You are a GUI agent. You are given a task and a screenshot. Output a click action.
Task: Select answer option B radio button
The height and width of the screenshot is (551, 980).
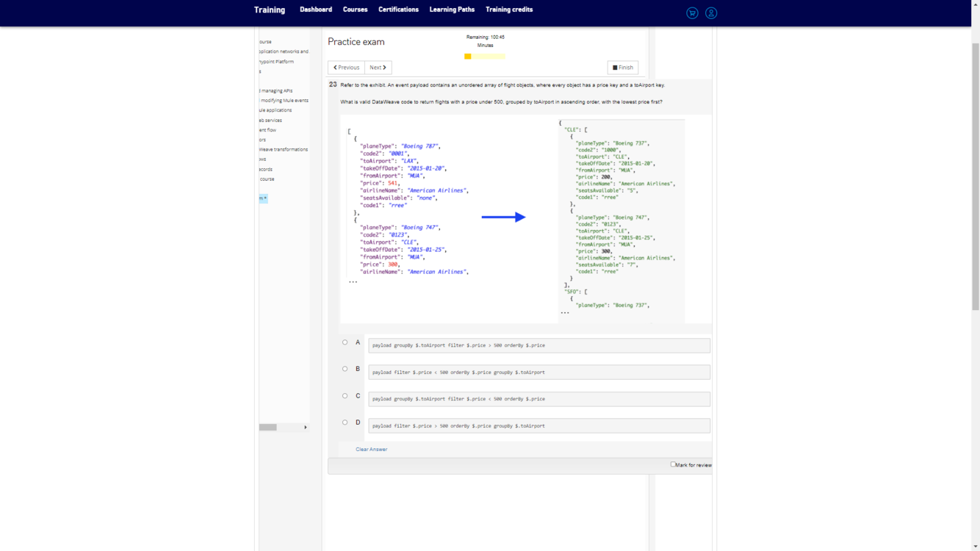tap(345, 369)
